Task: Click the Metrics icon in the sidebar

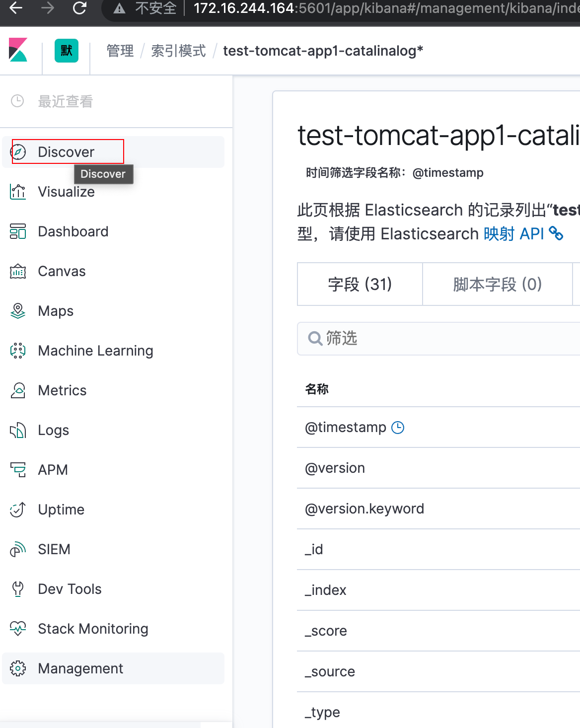Action: pyautogui.click(x=18, y=390)
